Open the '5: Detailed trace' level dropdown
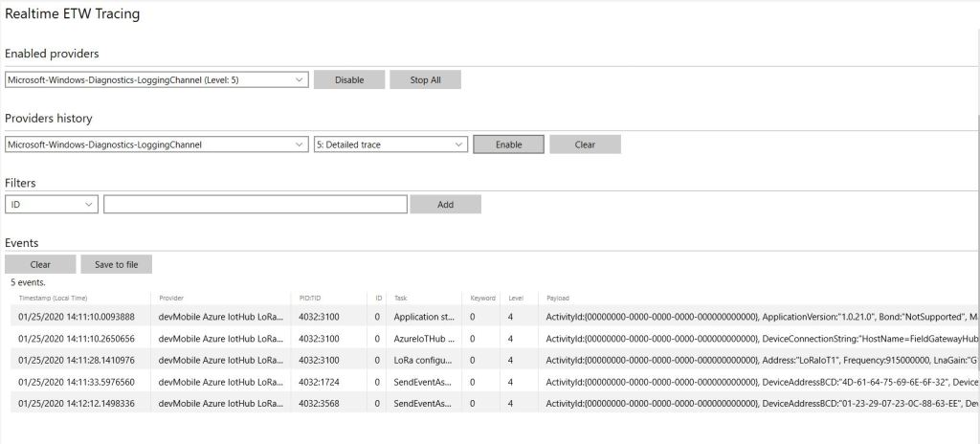The height and width of the screenshot is (444, 980). (x=390, y=144)
